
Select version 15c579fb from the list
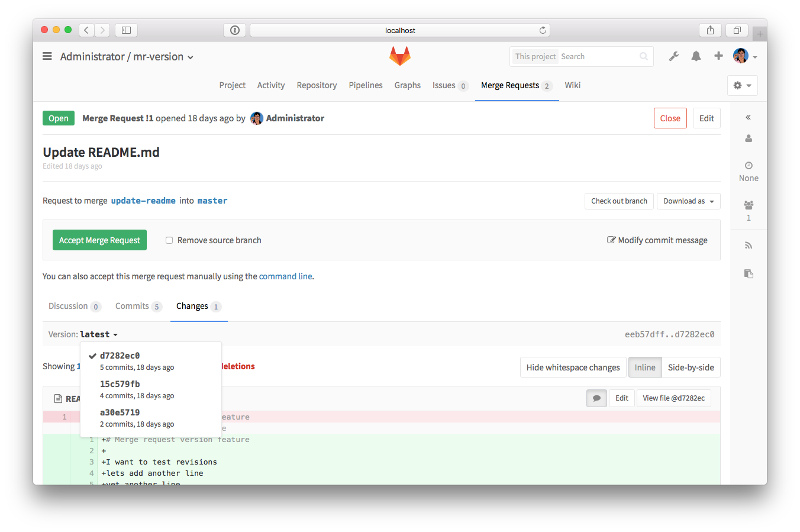tap(120, 384)
